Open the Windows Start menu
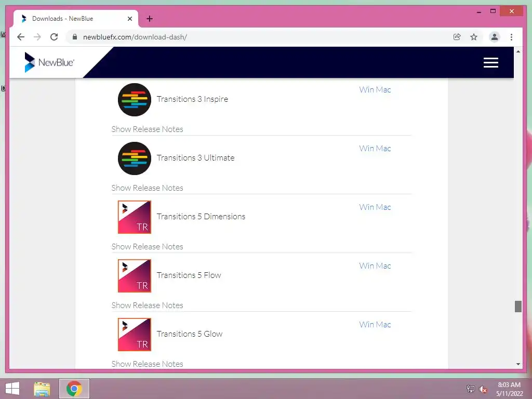This screenshot has height=399, width=532. click(x=12, y=389)
